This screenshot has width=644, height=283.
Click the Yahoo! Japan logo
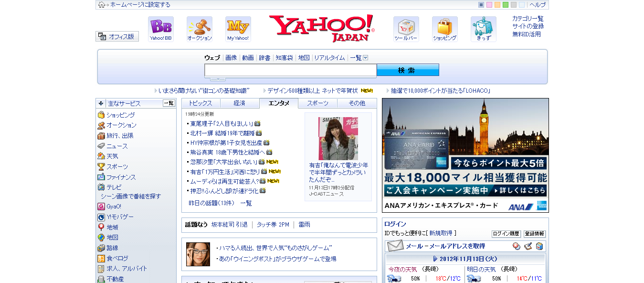coord(322,28)
